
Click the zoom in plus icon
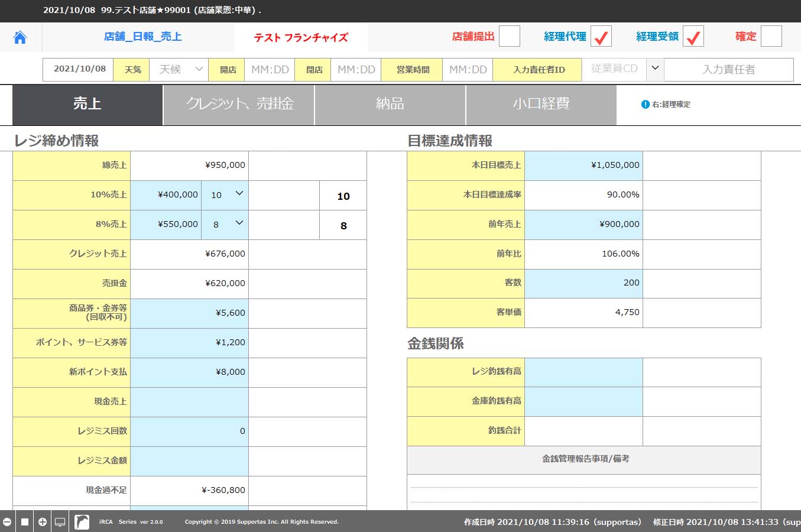point(43,522)
